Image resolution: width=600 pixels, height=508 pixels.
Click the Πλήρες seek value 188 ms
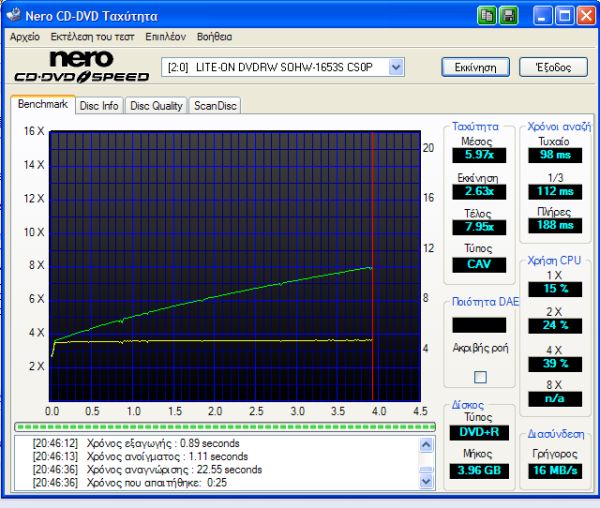pos(555,225)
